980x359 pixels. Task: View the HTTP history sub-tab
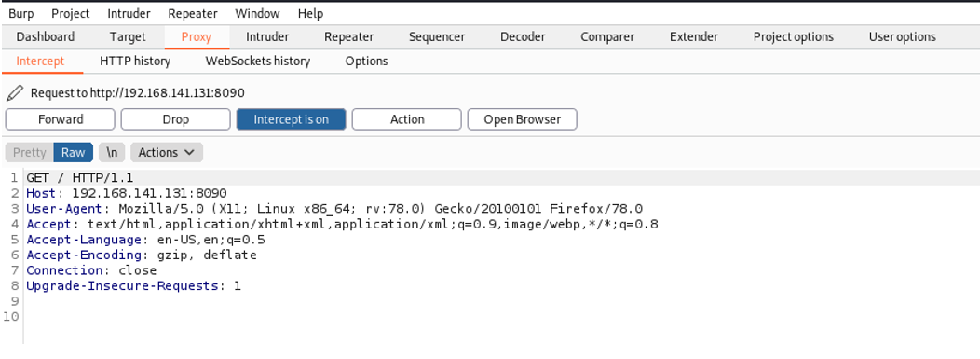pyautogui.click(x=135, y=62)
